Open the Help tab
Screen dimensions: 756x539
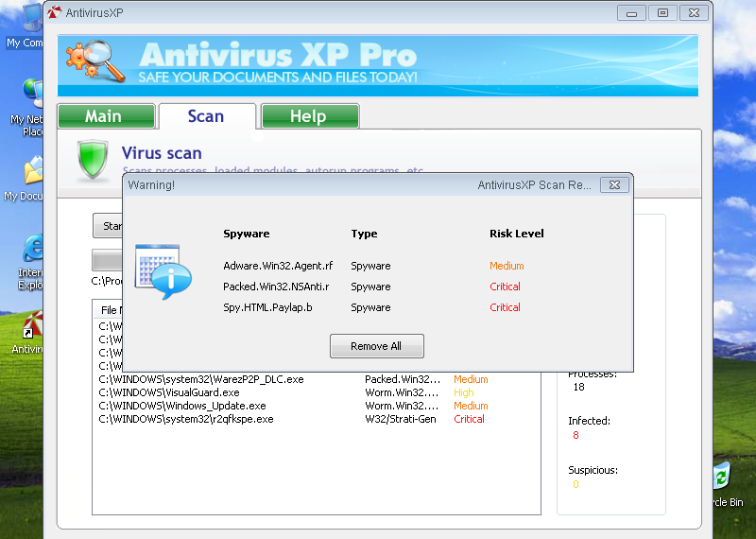pyautogui.click(x=310, y=116)
